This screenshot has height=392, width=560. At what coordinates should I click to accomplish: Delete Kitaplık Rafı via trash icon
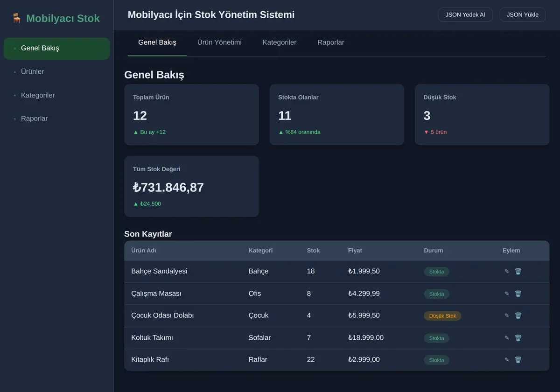tap(518, 360)
